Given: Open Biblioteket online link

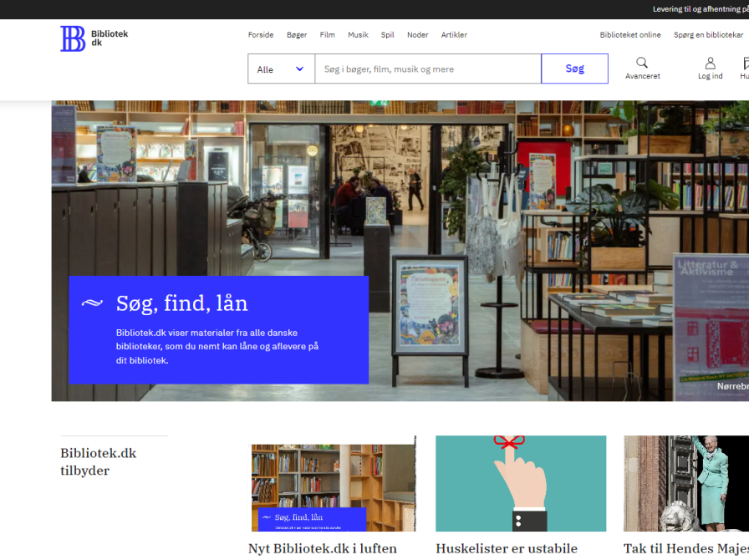Looking at the screenshot, I should pyautogui.click(x=630, y=35).
